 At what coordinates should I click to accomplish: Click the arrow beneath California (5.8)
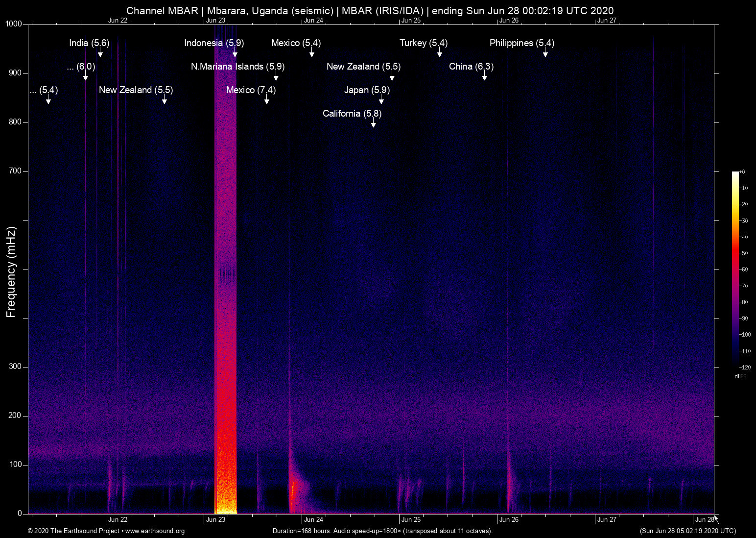[374, 124]
